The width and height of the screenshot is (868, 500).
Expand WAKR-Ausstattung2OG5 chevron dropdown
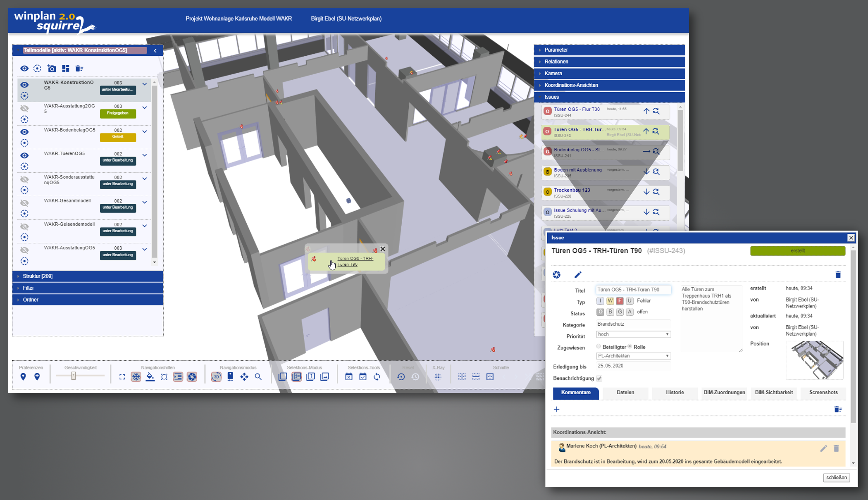click(x=145, y=107)
